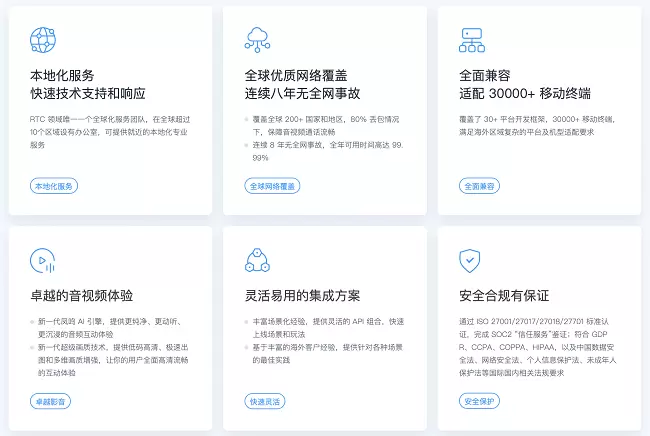Choose the 快速灵活 tag button
The width and height of the screenshot is (650, 436).
coord(264,402)
